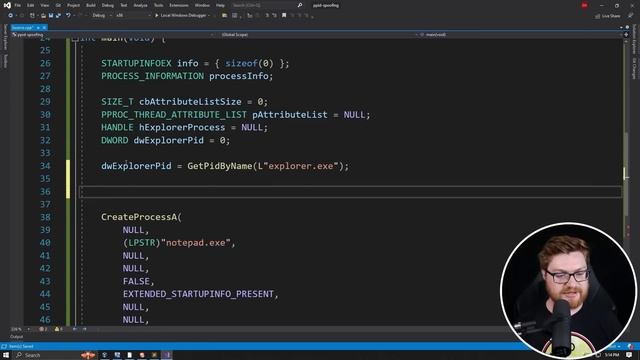
Task: Open the Project menu
Action: tap(73, 5)
